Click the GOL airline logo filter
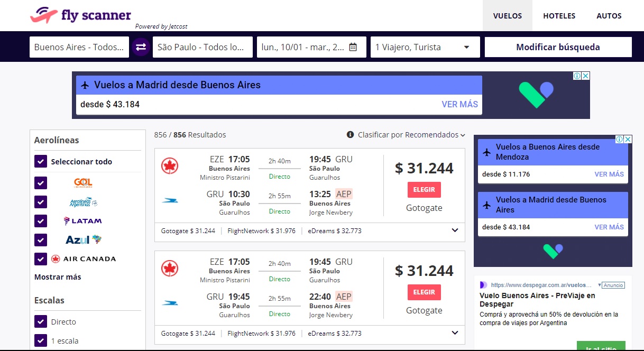 point(83,183)
